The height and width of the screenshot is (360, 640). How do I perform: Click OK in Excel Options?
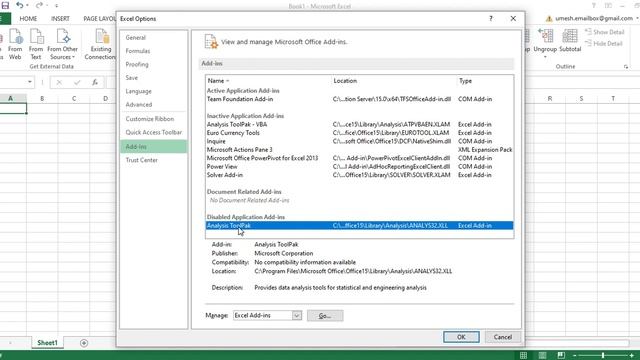461,337
